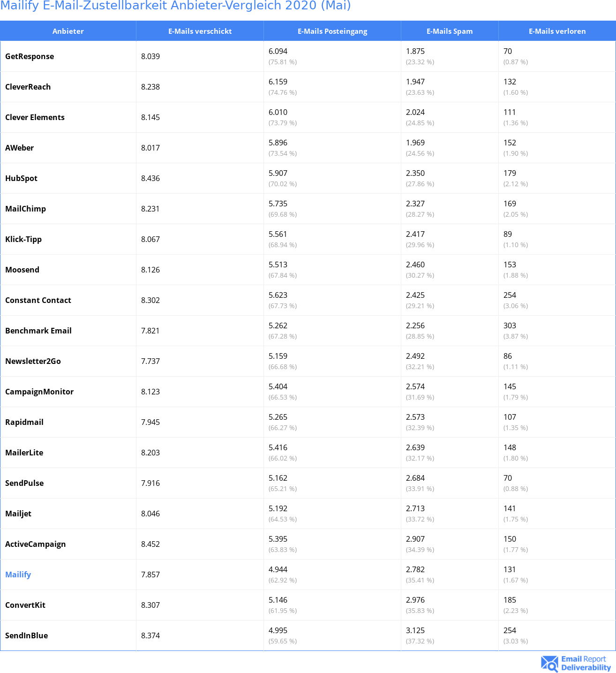Screen dimensions: 616x673
Task: Select the GetResponse row name
Action: 30,56
